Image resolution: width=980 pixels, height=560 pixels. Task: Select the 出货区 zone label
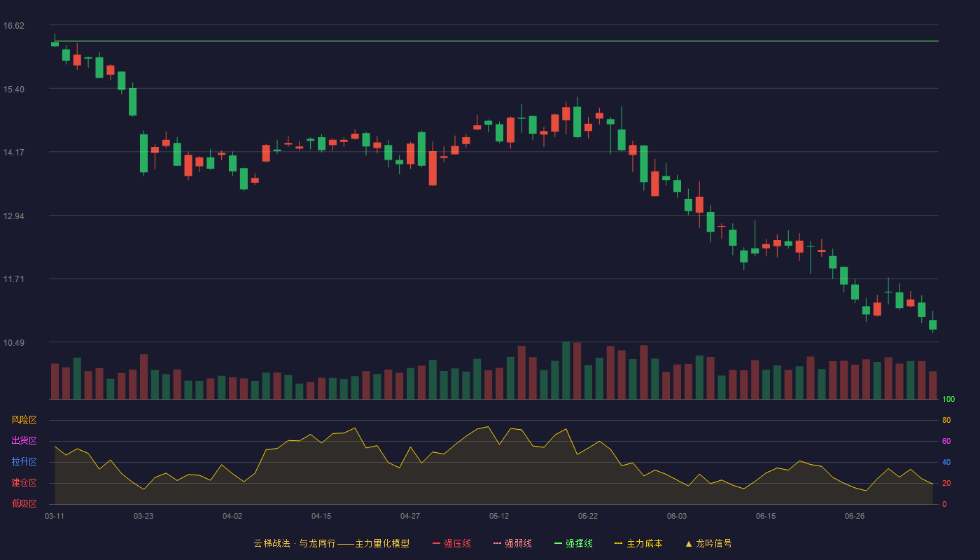click(x=24, y=441)
